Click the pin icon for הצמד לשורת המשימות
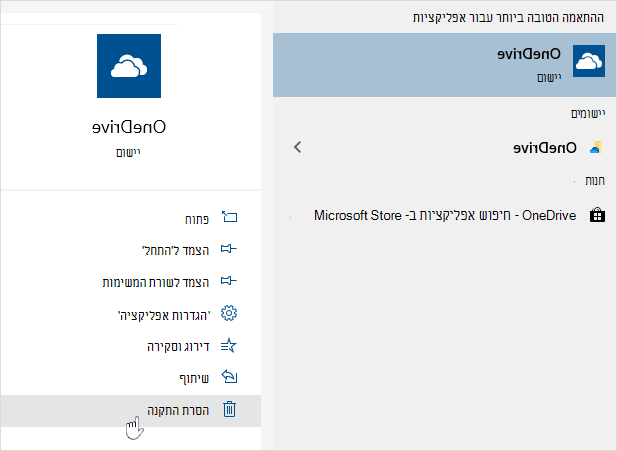Viewport: 617px width, 451px height. (x=229, y=281)
